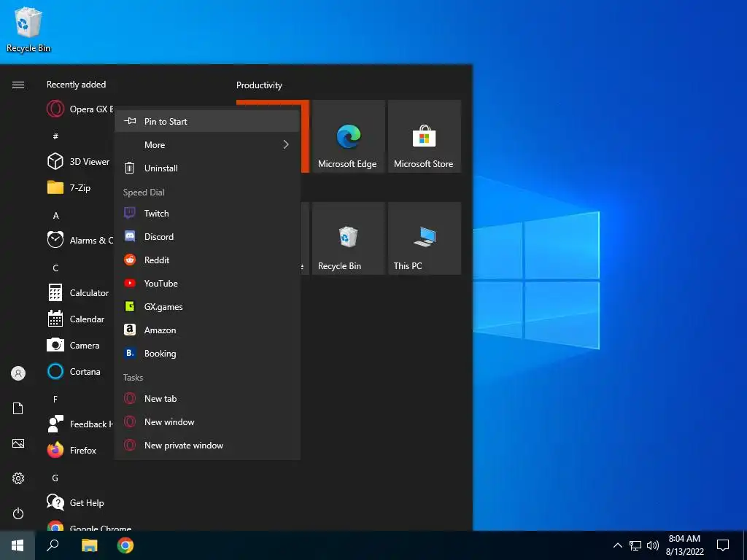
Task: Open the Action Center notifications icon
Action: click(723, 545)
